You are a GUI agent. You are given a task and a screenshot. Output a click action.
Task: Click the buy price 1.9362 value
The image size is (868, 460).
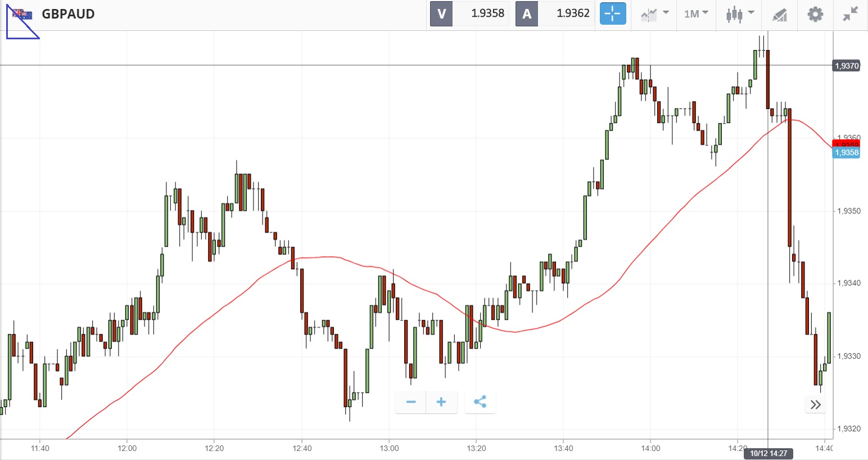coord(573,14)
